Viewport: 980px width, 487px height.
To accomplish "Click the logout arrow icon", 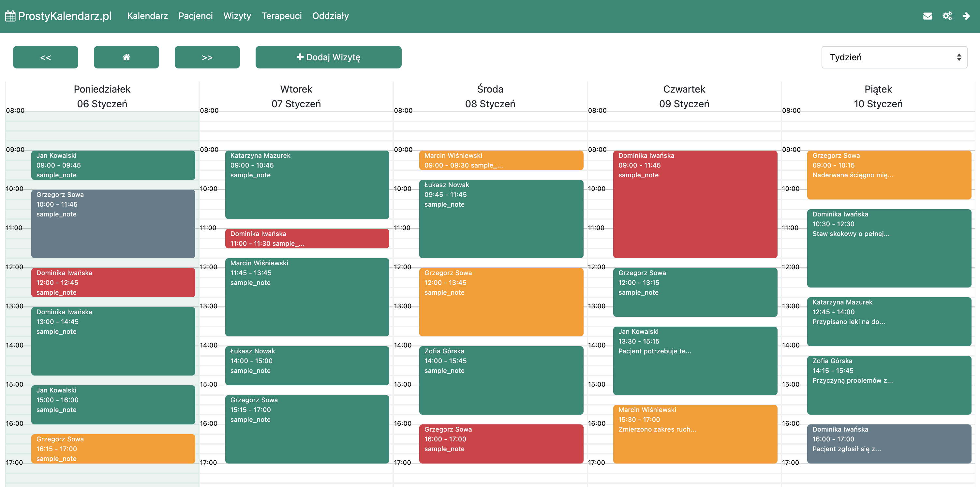I will click(x=966, y=16).
